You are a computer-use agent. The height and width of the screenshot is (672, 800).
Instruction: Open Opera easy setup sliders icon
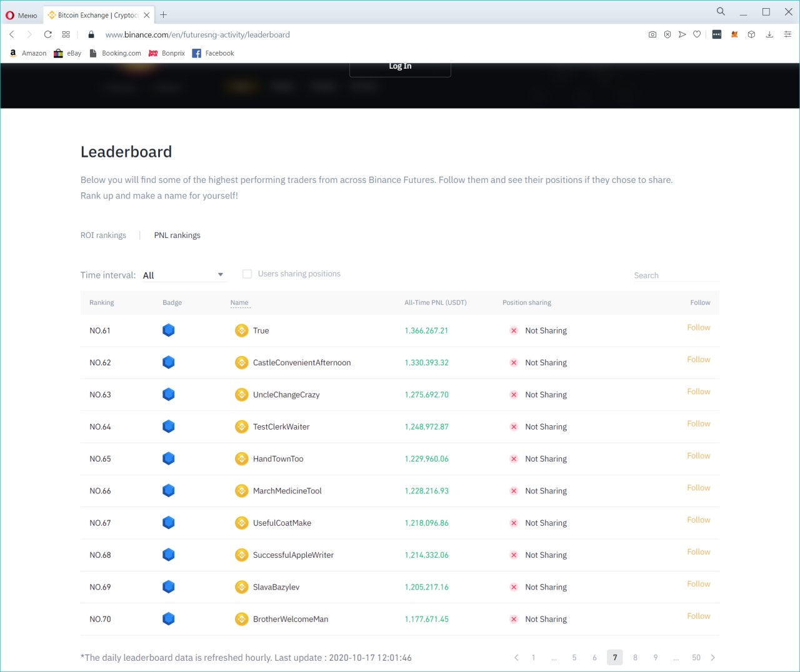[x=787, y=34]
